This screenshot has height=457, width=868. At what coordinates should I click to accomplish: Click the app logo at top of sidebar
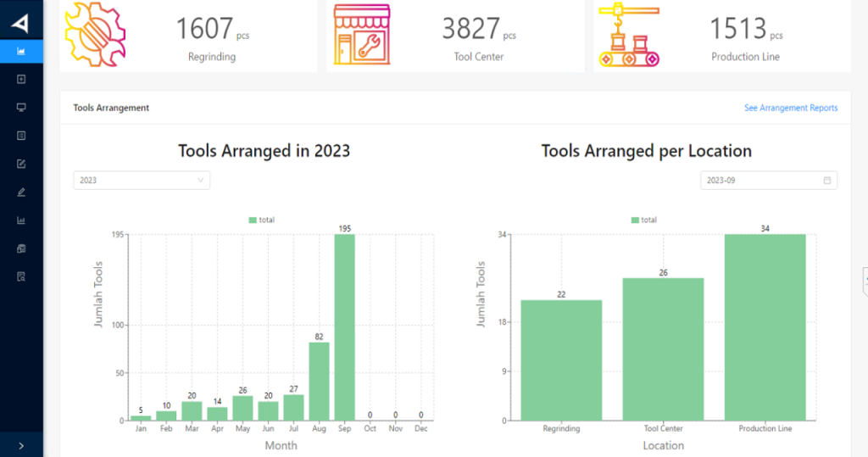pyautogui.click(x=19, y=23)
